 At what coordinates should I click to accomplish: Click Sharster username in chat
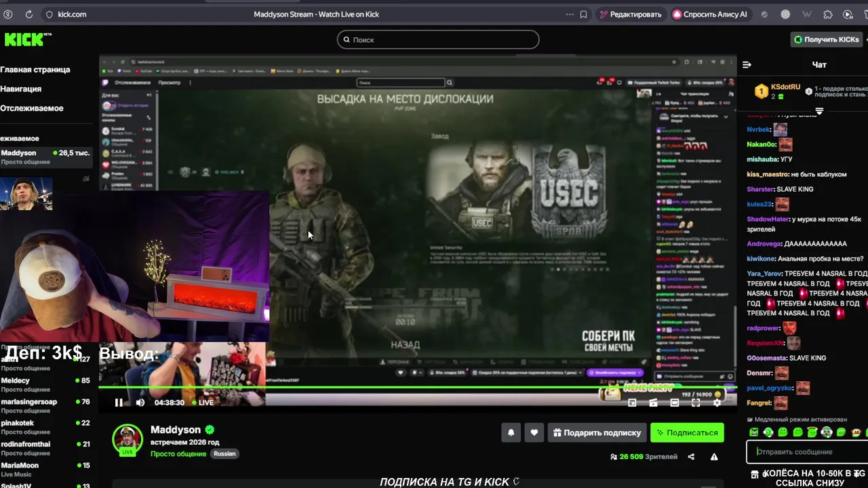pos(760,189)
